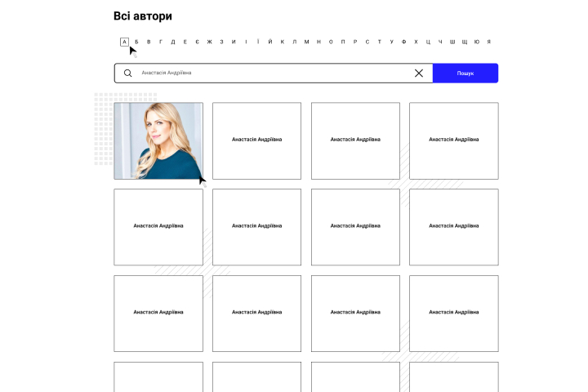Pick letter И in alphabet row
The image size is (588, 392).
coord(234,42)
